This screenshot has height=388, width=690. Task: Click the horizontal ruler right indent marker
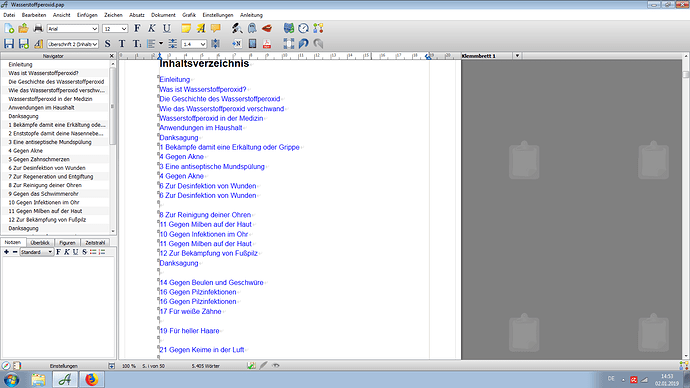coord(428,56)
